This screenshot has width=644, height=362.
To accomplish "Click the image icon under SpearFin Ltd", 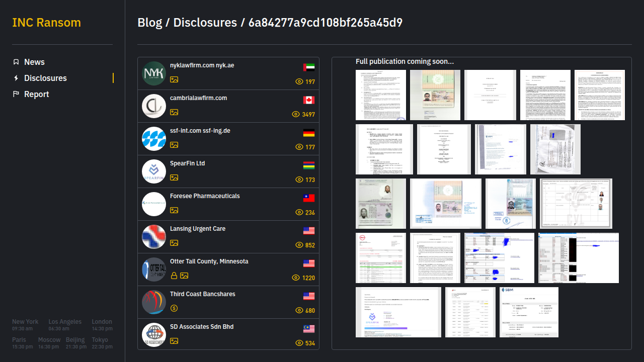I will (174, 177).
